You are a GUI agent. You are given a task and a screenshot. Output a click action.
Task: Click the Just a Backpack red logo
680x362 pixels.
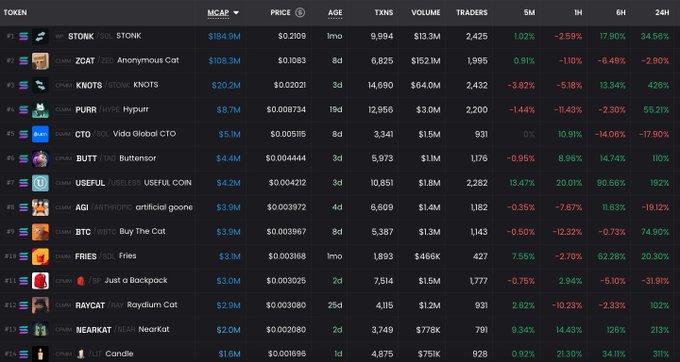[40, 281]
